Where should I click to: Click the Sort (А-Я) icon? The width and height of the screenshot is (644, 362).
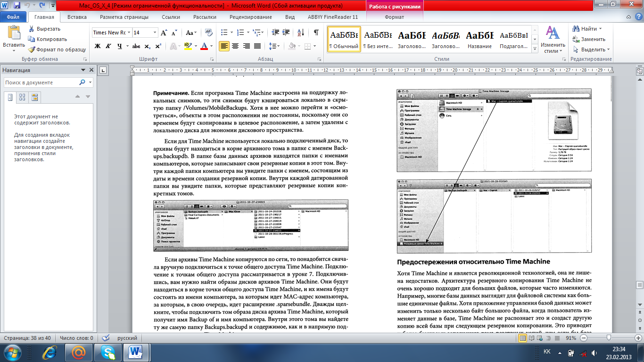click(301, 33)
